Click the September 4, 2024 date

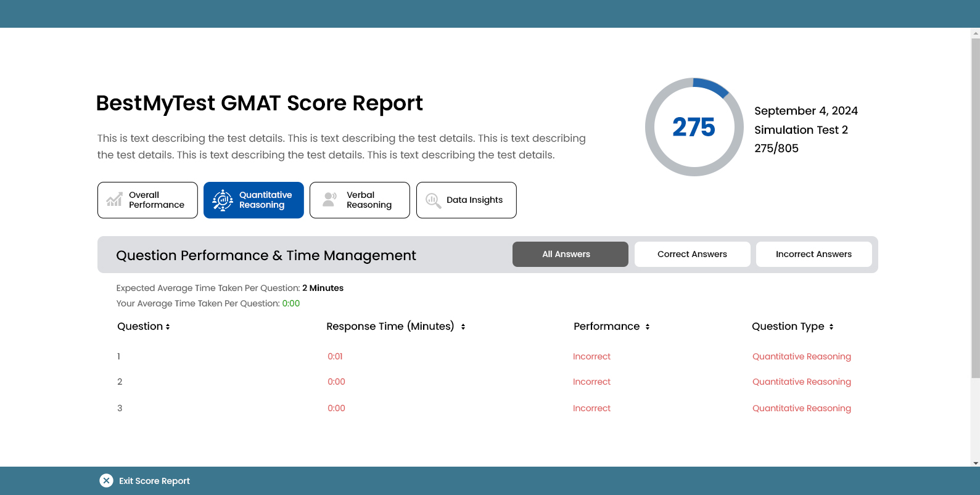tap(806, 111)
